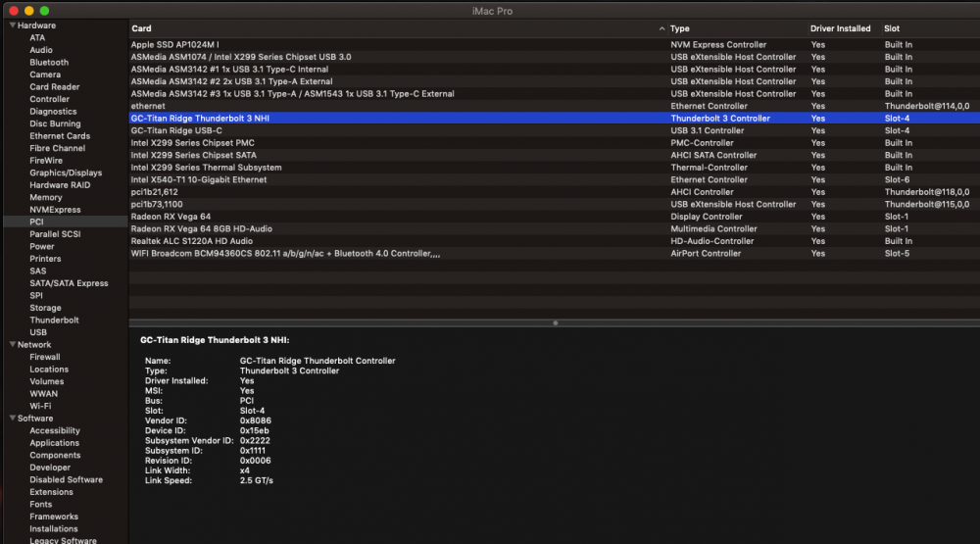Select the pci1b73,1100 row

pos(555,204)
